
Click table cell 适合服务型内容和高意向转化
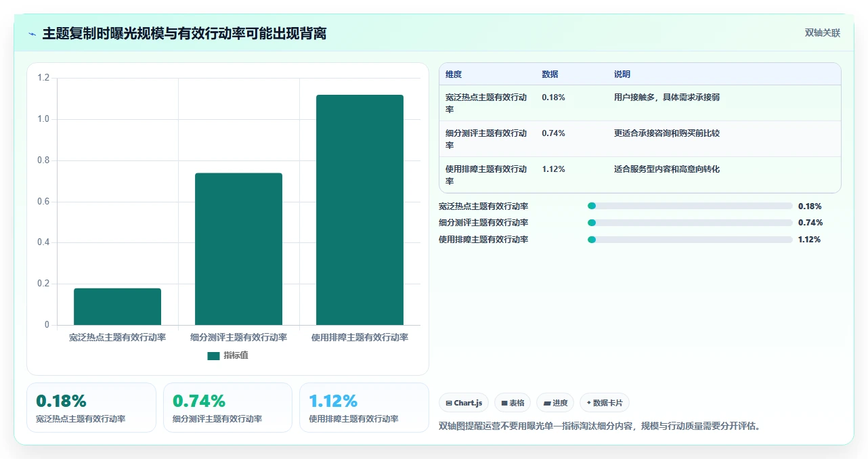click(x=667, y=169)
